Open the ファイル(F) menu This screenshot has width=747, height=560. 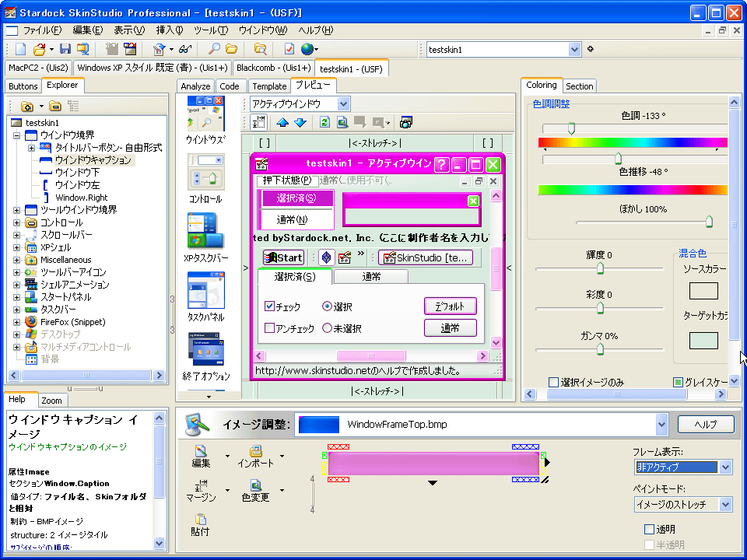click(x=42, y=30)
